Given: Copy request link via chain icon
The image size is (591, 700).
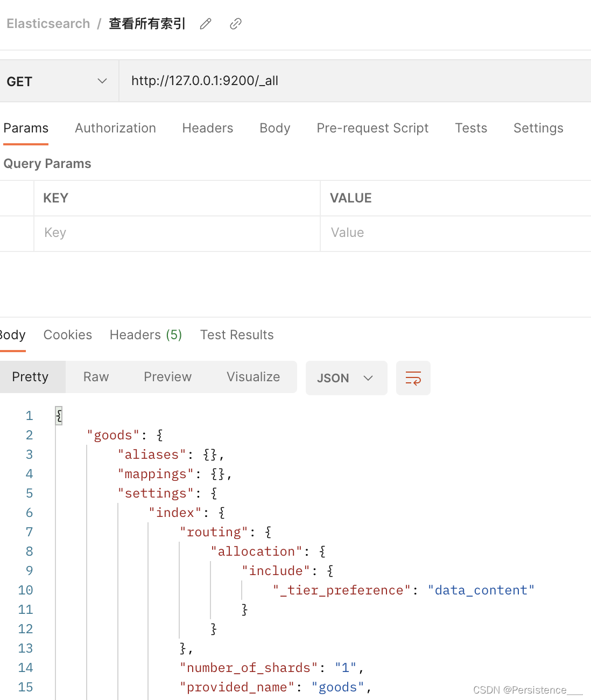Looking at the screenshot, I should [x=235, y=24].
